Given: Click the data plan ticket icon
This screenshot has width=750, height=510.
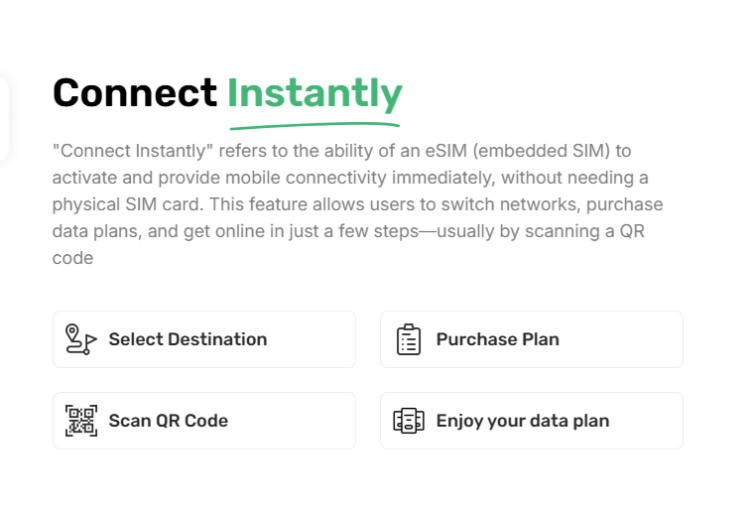Looking at the screenshot, I should 408,421.
